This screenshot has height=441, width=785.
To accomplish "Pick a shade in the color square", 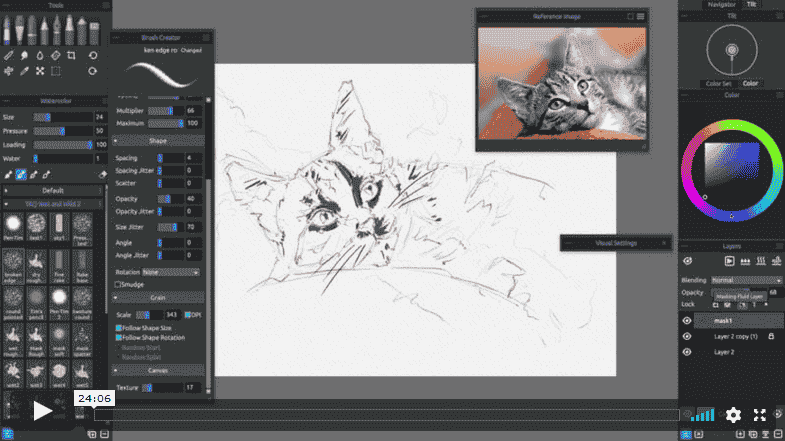I will coord(731,165).
